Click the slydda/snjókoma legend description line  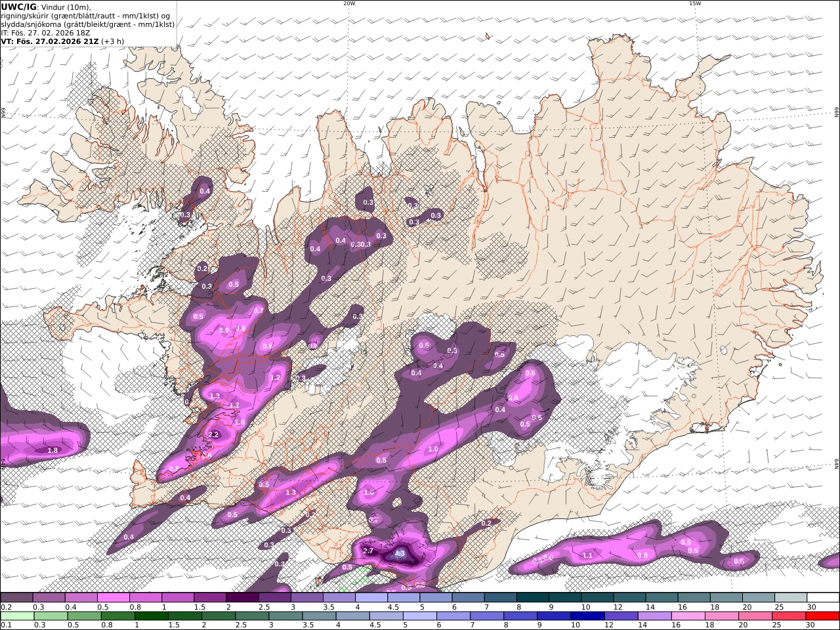click(88, 24)
